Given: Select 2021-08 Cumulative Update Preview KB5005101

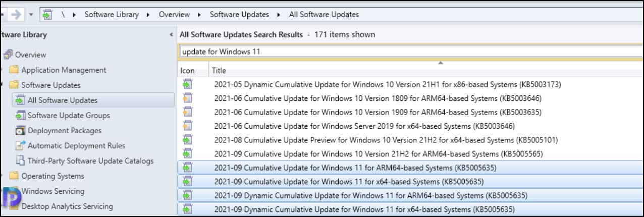Looking at the screenshot, I should point(386,140).
